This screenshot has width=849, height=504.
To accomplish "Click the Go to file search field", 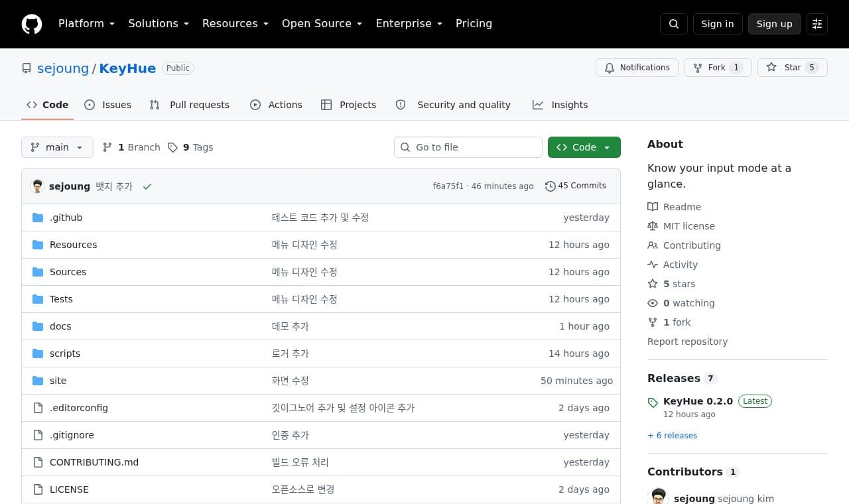I will 468,147.
